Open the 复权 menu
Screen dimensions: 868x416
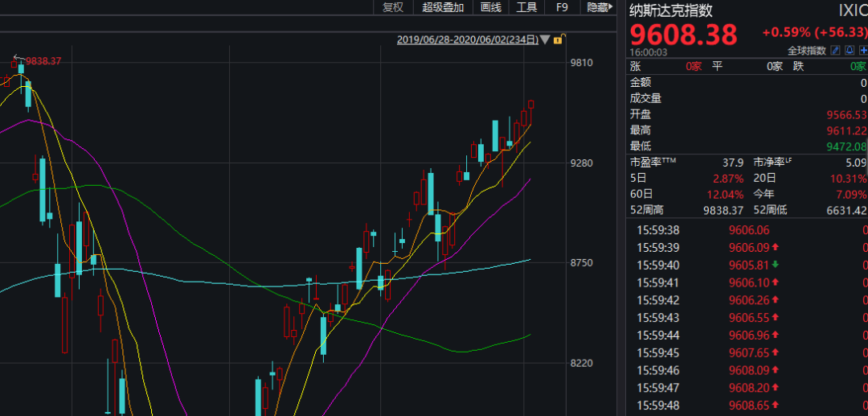[392, 7]
